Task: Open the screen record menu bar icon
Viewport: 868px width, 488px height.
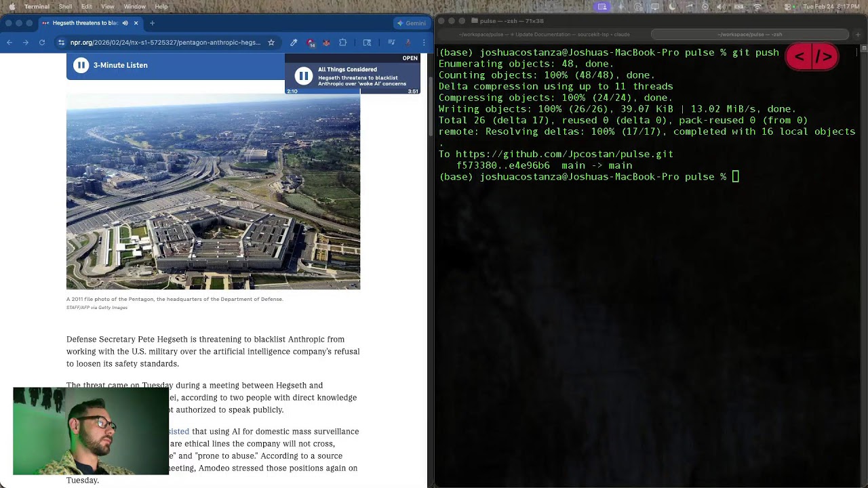Action: [x=705, y=7]
